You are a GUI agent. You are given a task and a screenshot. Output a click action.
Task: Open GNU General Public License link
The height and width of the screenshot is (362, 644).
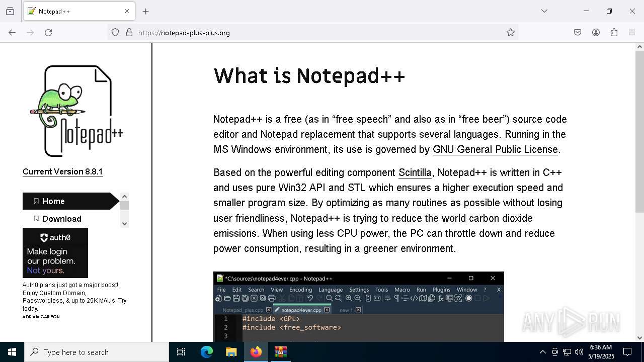495,149
